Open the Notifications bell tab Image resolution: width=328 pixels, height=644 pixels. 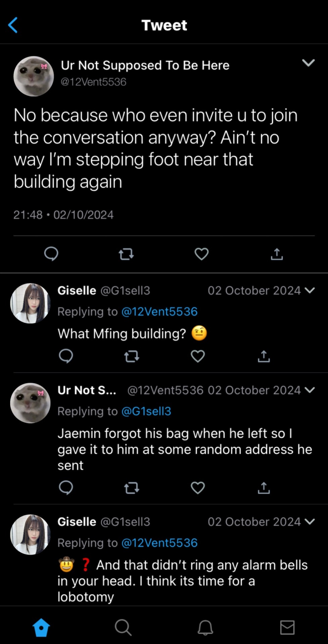click(205, 627)
